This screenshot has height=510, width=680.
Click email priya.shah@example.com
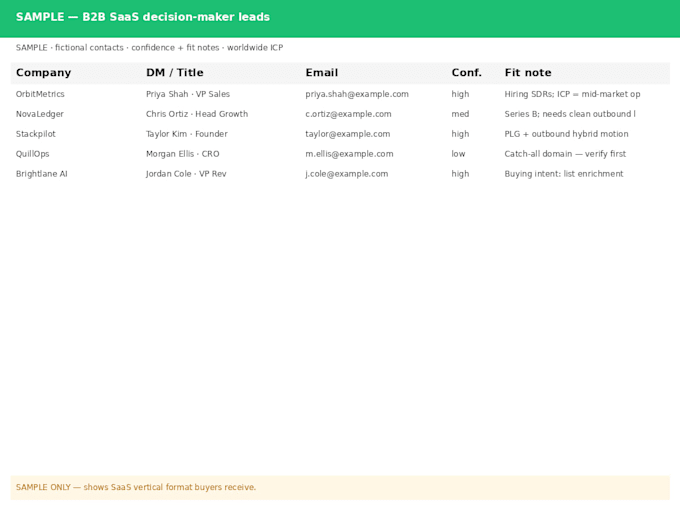pyautogui.click(x=357, y=94)
